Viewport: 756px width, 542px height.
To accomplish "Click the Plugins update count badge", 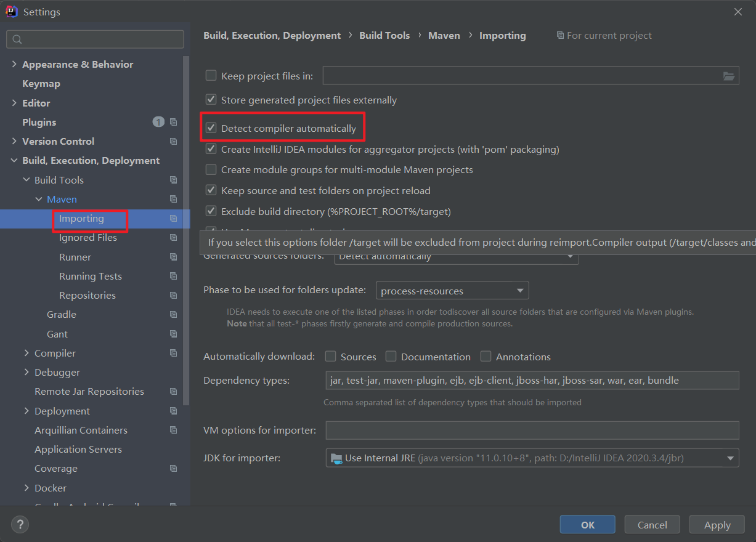I will [x=158, y=122].
